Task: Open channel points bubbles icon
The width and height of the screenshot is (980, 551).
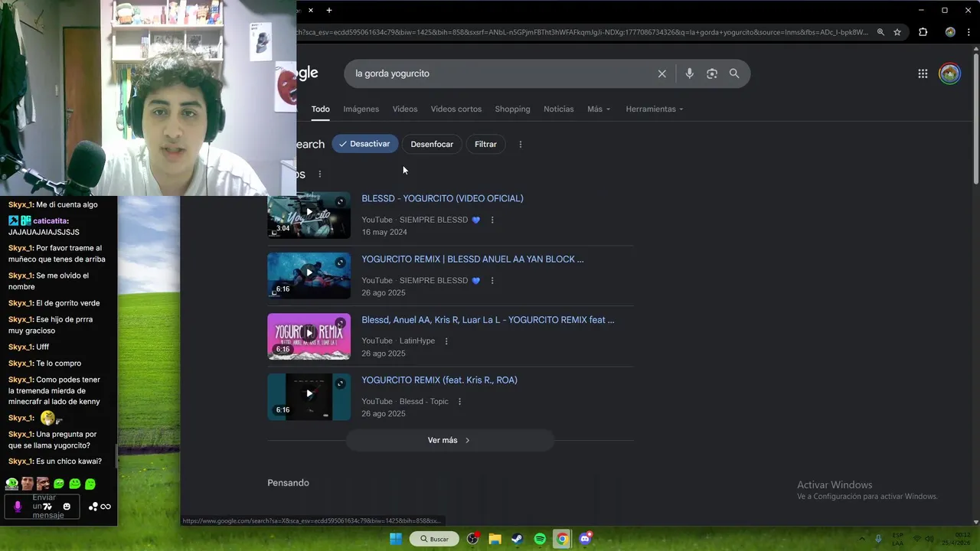Action: [93, 506]
